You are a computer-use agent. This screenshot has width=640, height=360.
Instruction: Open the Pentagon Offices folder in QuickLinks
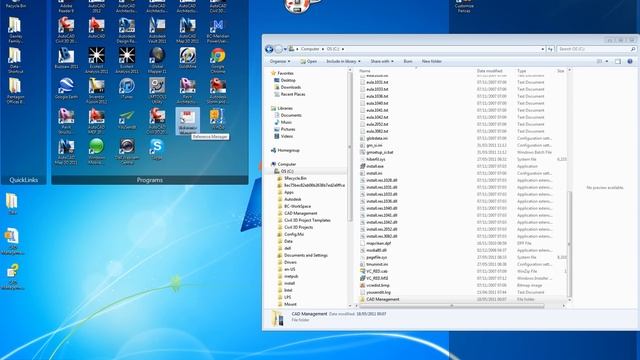[15, 91]
